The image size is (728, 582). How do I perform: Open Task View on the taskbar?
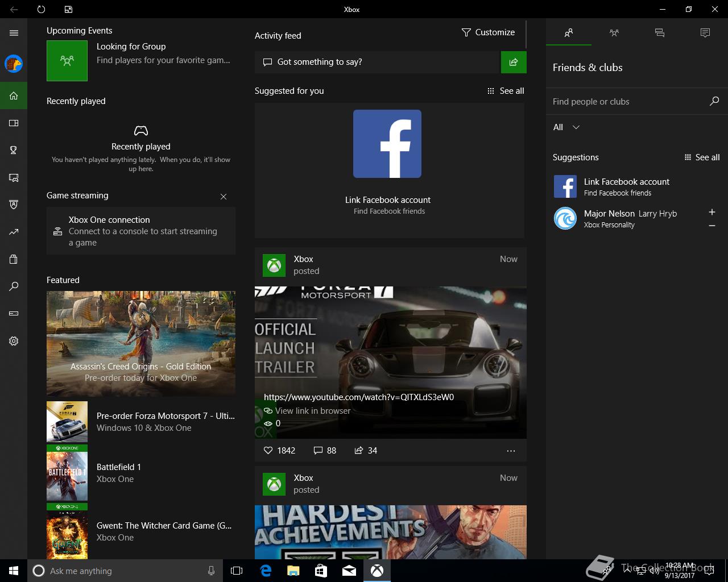(237, 571)
